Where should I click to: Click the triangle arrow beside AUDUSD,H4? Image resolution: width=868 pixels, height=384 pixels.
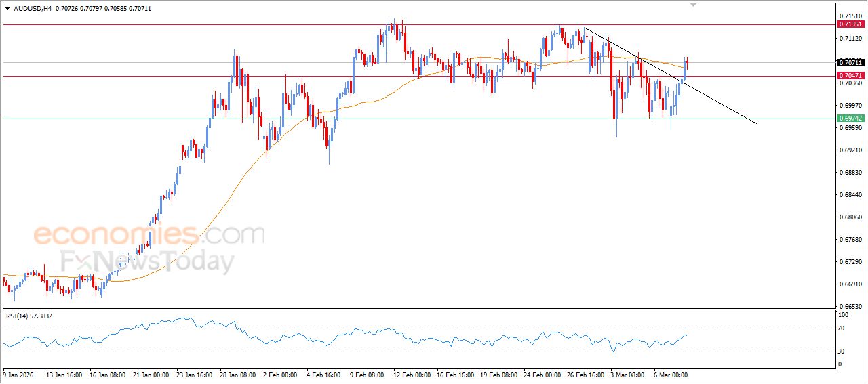coord(7,9)
